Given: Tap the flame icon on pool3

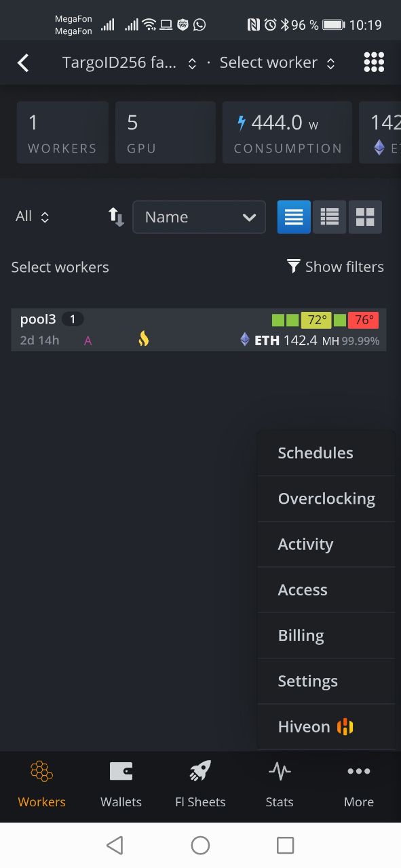Looking at the screenshot, I should point(143,339).
